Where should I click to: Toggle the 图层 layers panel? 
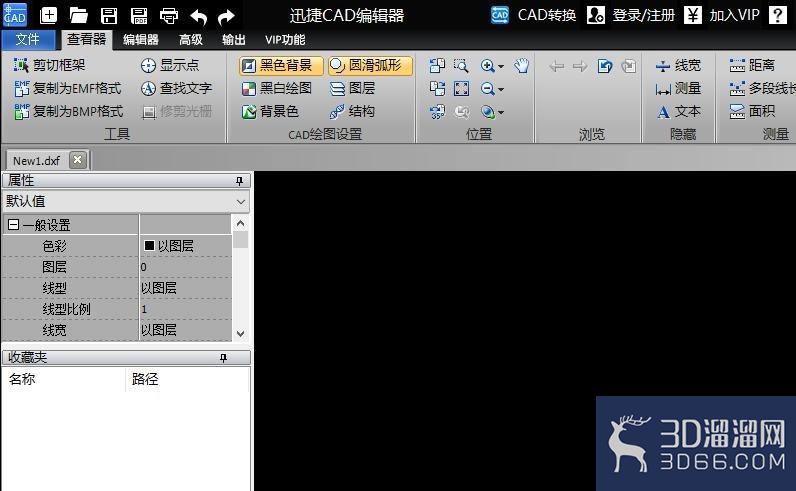click(x=352, y=88)
